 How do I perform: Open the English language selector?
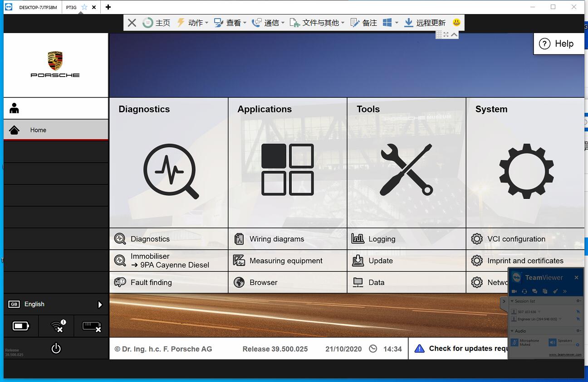56,305
